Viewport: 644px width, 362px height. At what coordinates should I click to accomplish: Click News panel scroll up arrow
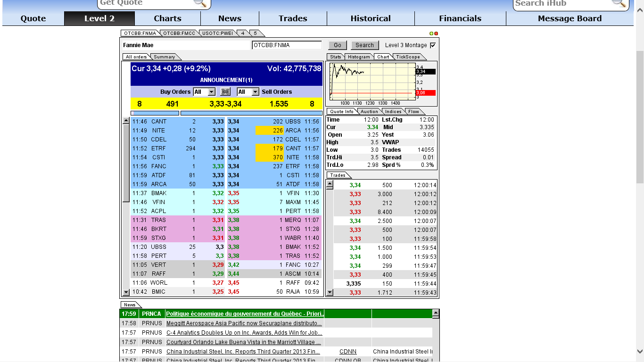pyautogui.click(x=436, y=313)
